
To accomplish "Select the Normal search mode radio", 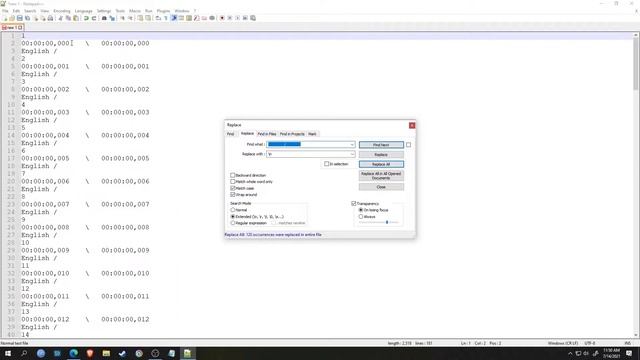I will [x=233, y=210].
